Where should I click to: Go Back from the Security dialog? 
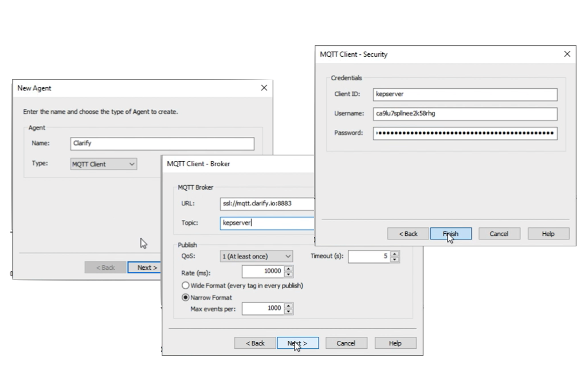tap(408, 234)
